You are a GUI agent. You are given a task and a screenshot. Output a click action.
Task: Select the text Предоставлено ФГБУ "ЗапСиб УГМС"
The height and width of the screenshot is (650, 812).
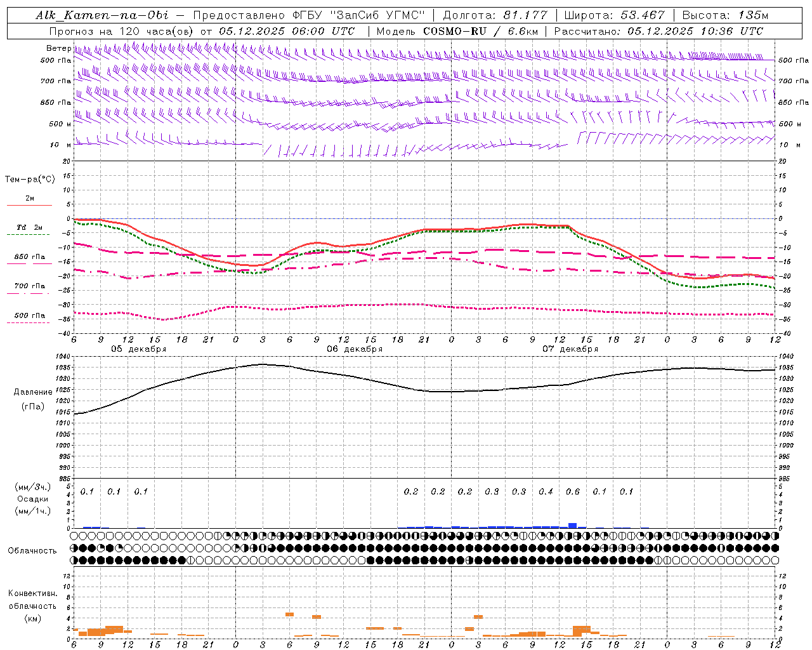click(308, 15)
